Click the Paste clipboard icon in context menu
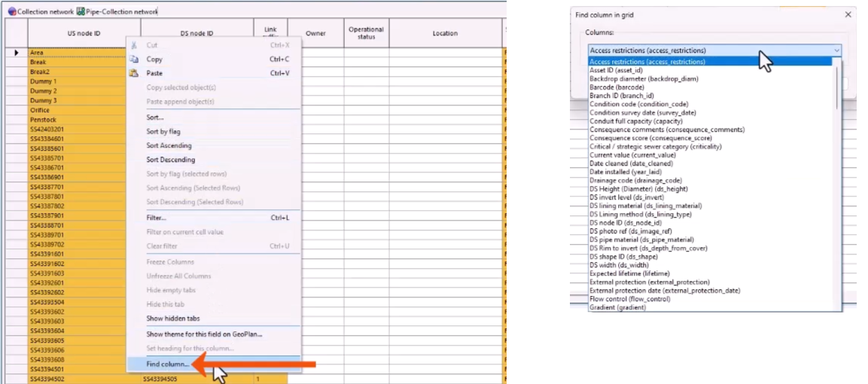 133,73
